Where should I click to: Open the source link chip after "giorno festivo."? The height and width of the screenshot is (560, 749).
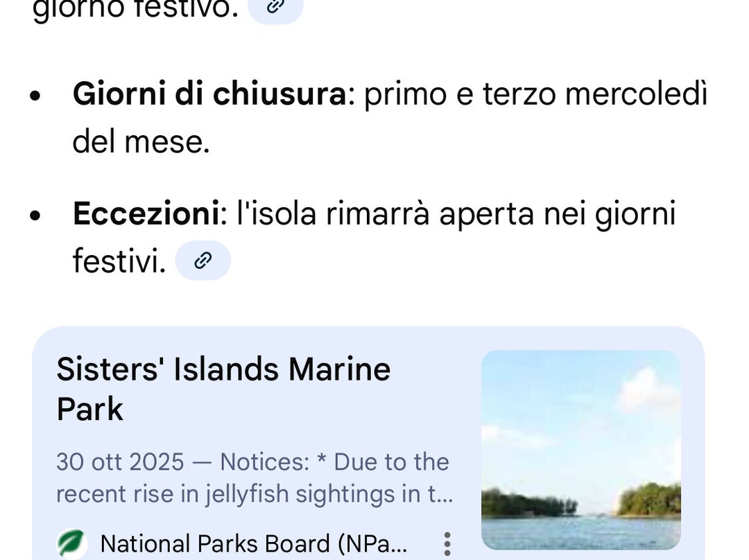[x=275, y=8]
